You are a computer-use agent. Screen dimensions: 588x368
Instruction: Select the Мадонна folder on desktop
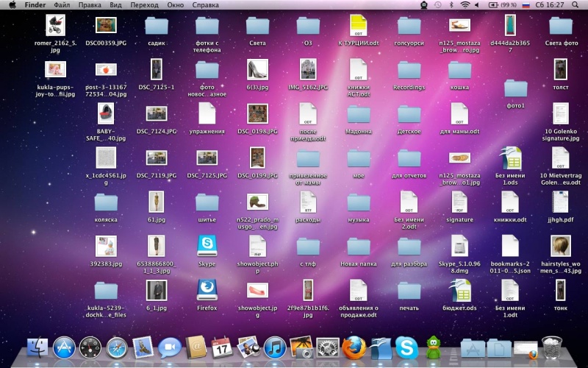click(x=359, y=114)
